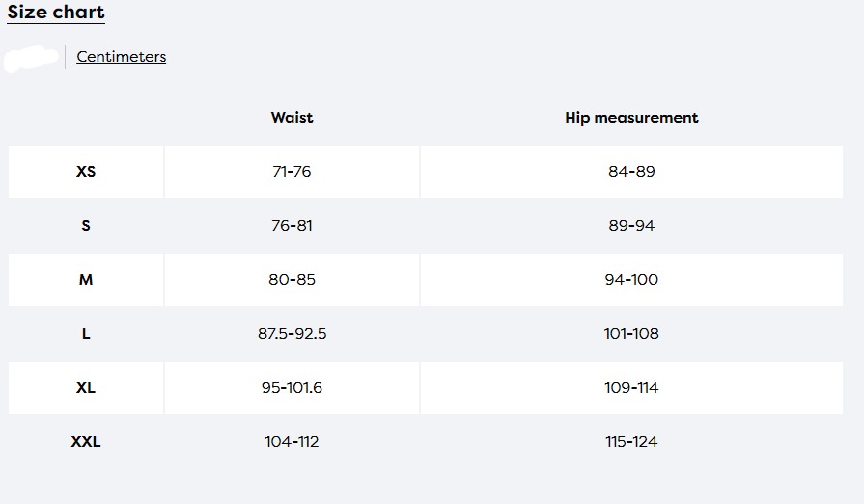Click the S size row label
Screen dimensions: 864x504
pos(86,225)
